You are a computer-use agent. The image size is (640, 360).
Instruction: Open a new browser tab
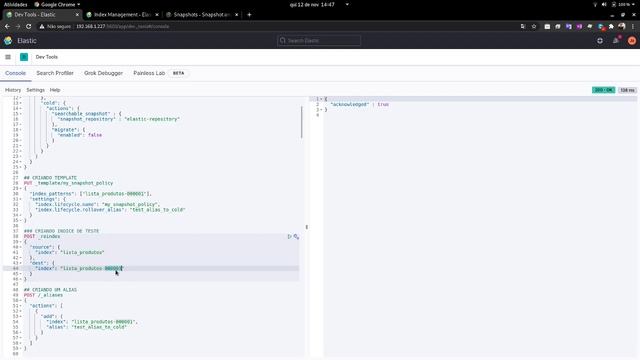[249, 15]
